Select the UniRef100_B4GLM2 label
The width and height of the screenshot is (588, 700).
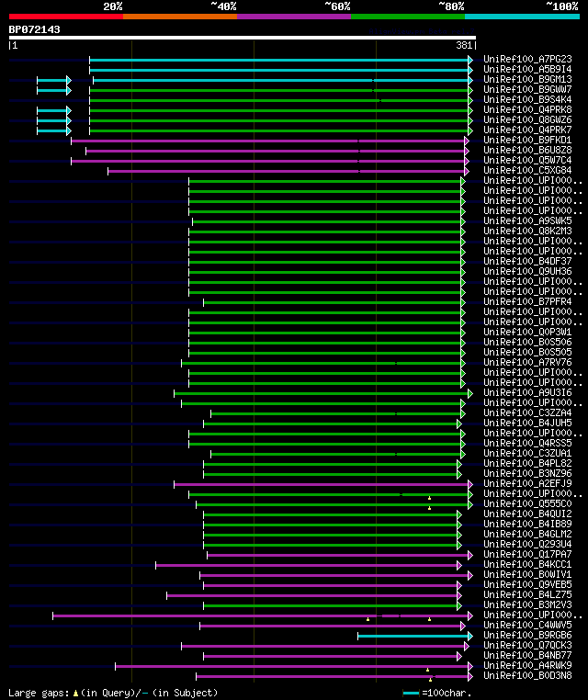click(x=527, y=534)
